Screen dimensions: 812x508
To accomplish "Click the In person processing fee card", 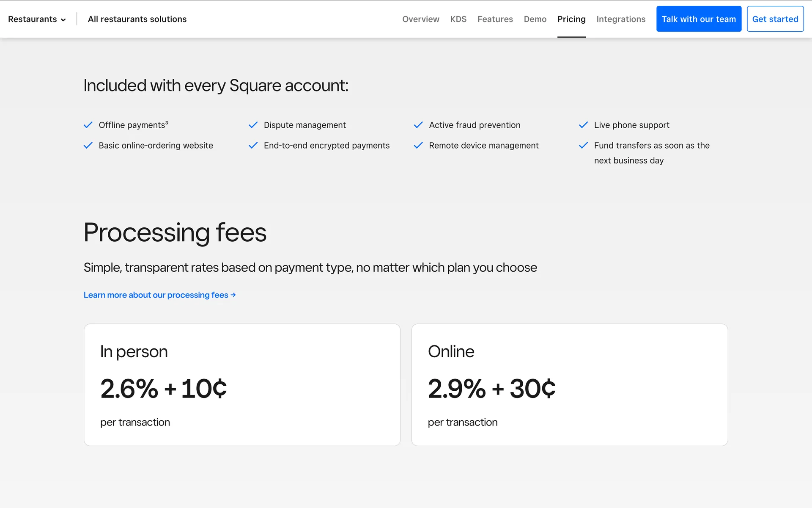I will tap(242, 384).
